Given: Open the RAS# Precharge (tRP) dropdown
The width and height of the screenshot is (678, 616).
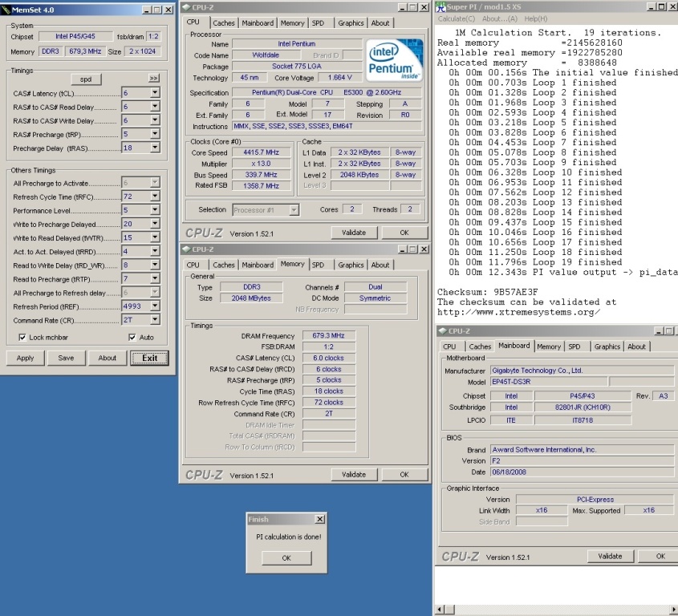Looking at the screenshot, I should point(155,134).
